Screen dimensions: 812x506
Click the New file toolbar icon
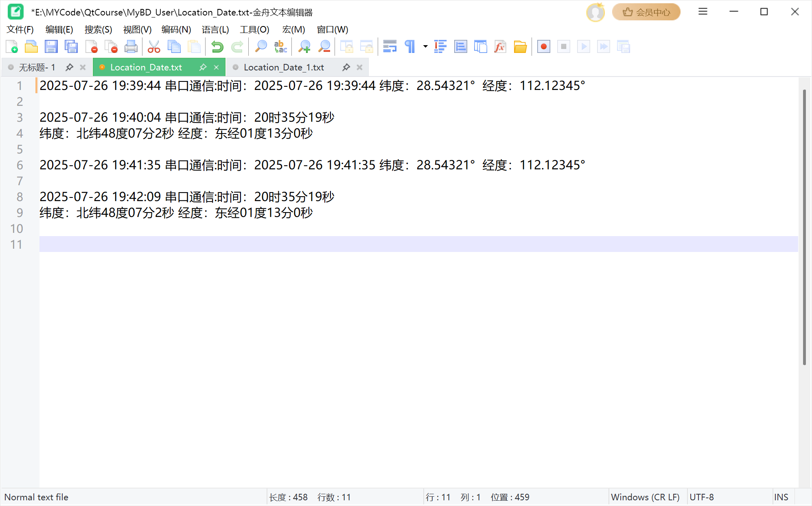11,47
